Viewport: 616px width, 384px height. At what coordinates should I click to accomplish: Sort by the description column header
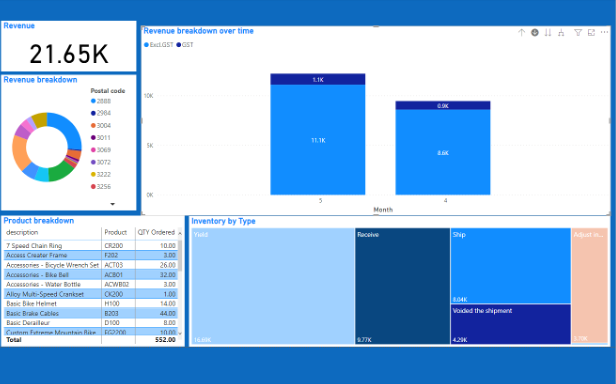(x=22, y=232)
